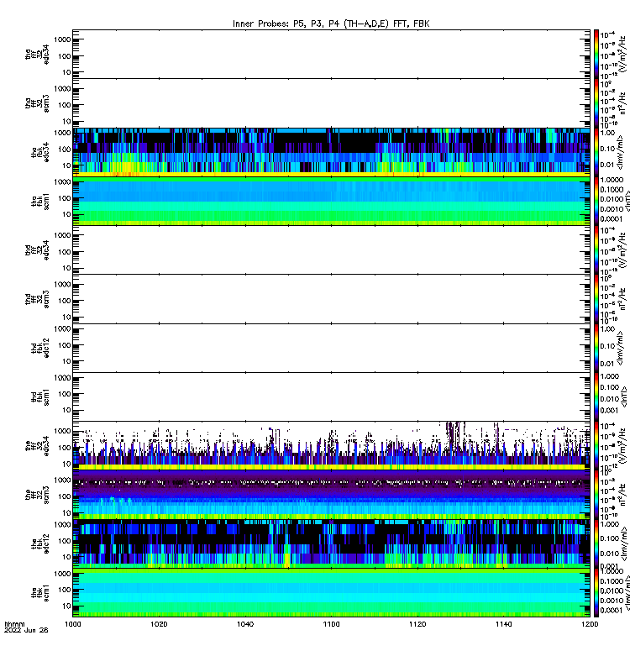Click the 'thd fff 32 scm3' y-axis label

click(37, 299)
